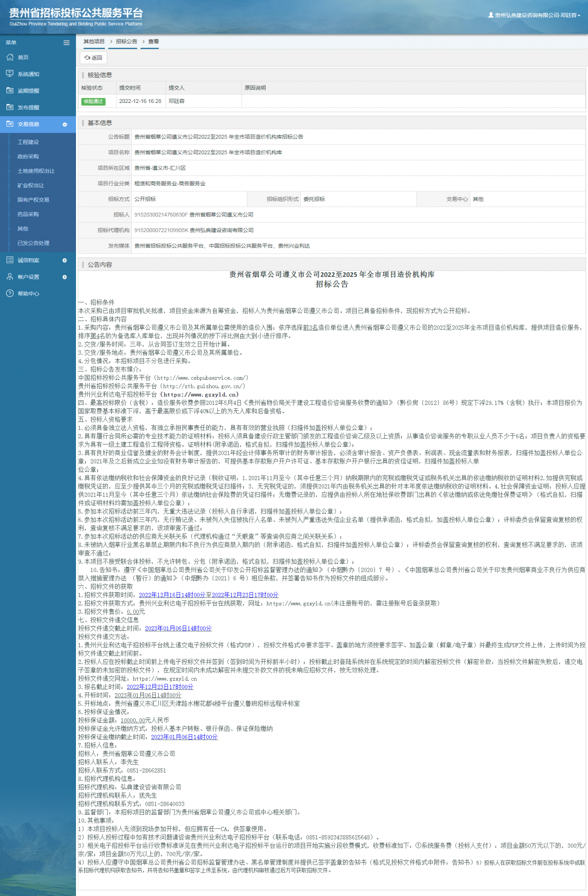Expand the 帐户设置 menu arrow
Viewport: 588px width, 896px height.
pyautogui.click(x=65, y=277)
